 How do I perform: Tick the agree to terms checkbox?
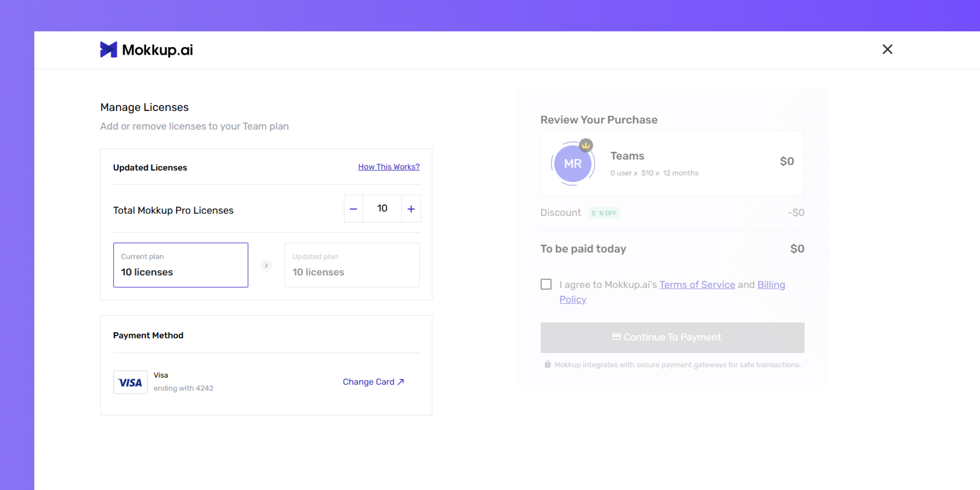(x=546, y=284)
